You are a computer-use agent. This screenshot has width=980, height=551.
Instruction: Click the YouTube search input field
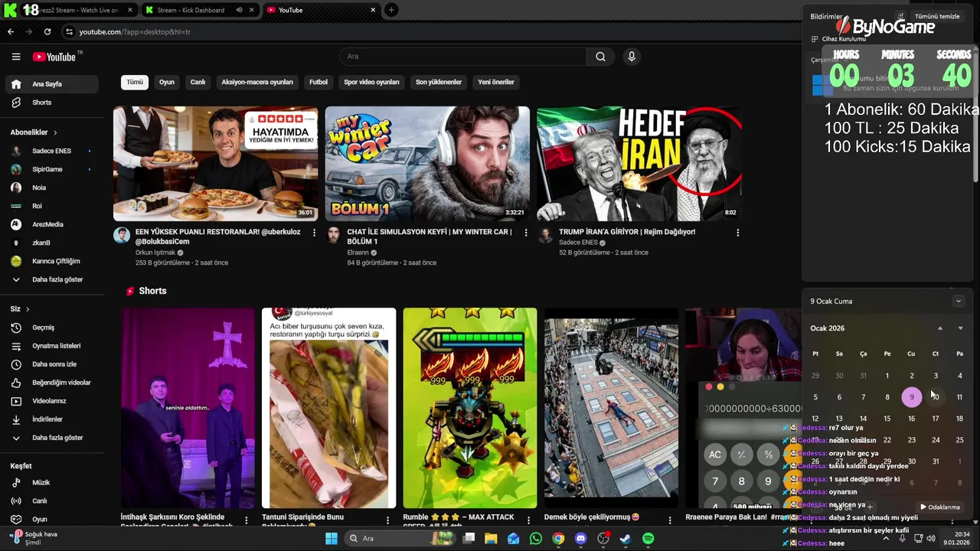463,57
